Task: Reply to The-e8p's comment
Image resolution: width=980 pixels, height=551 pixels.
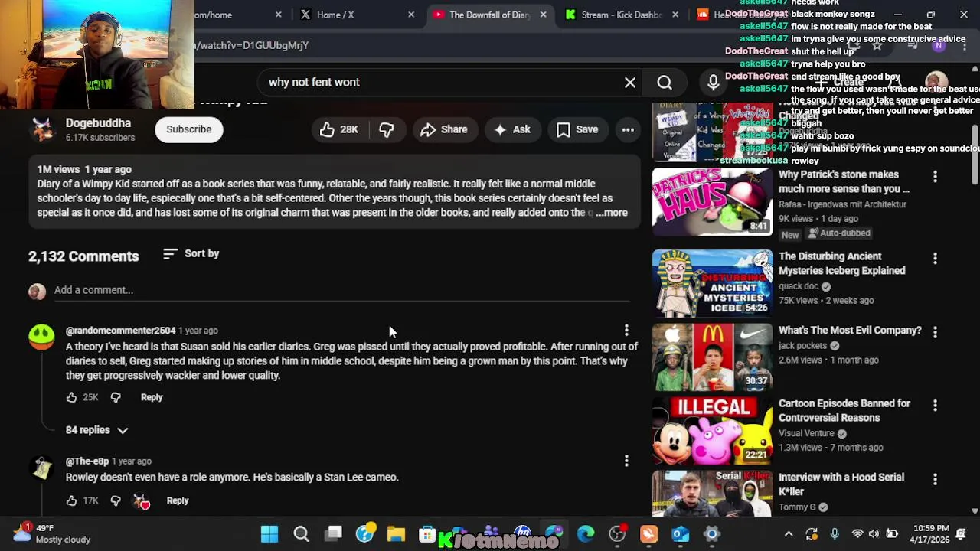Action: point(177,500)
